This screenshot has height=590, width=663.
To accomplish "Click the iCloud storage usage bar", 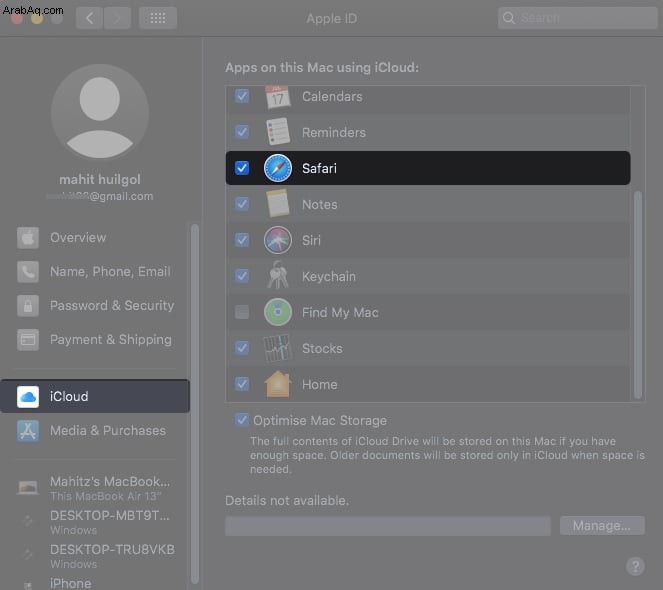I will pos(388,526).
